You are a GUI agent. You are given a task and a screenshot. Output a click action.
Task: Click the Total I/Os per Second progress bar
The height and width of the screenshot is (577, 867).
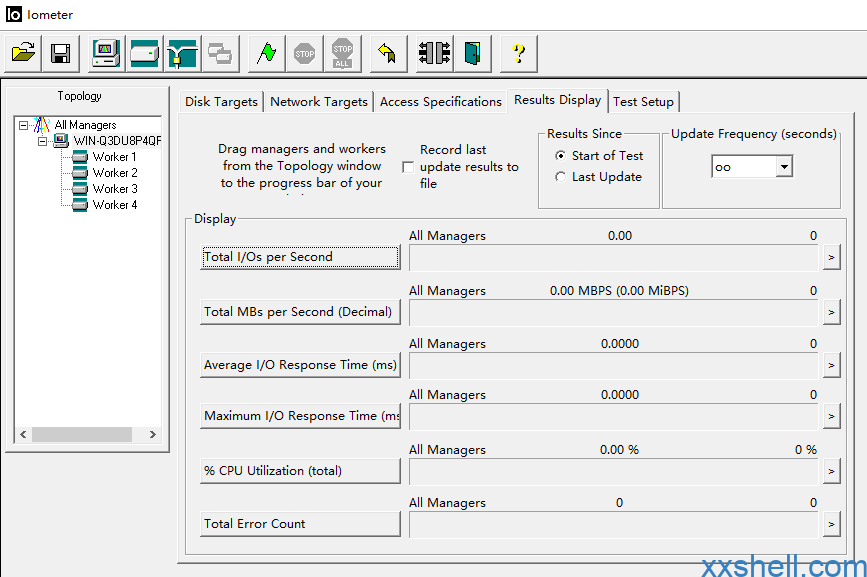[613, 258]
